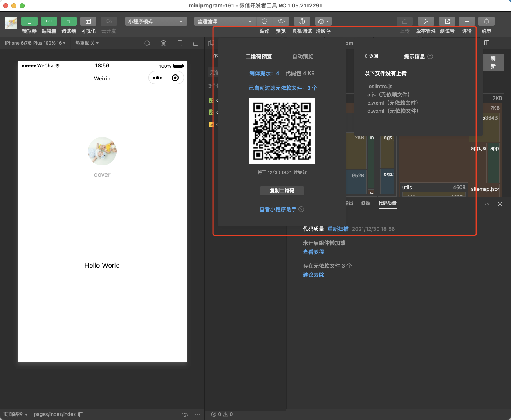Select the 二维码预览 tab
Screen dimensions: 511x420
click(x=259, y=57)
